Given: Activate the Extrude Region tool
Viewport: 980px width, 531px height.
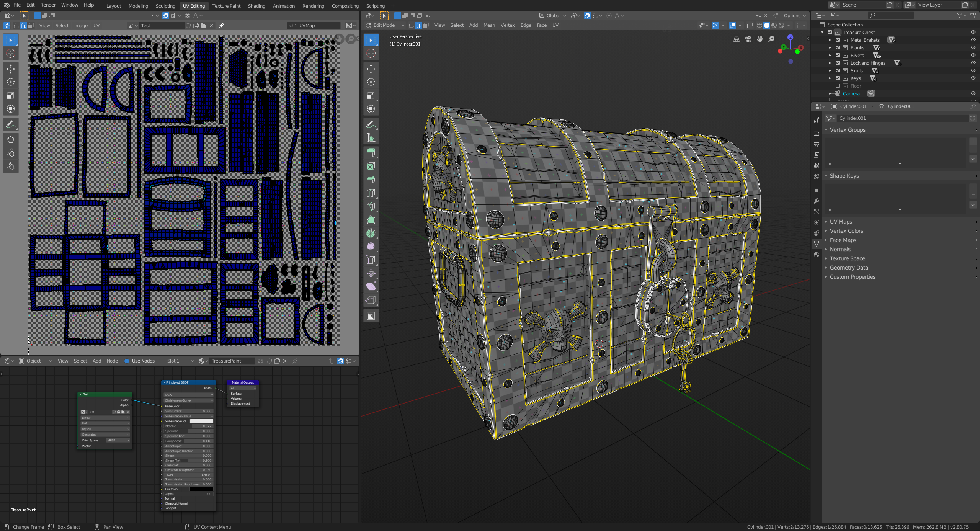Looking at the screenshot, I should [x=371, y=153].
